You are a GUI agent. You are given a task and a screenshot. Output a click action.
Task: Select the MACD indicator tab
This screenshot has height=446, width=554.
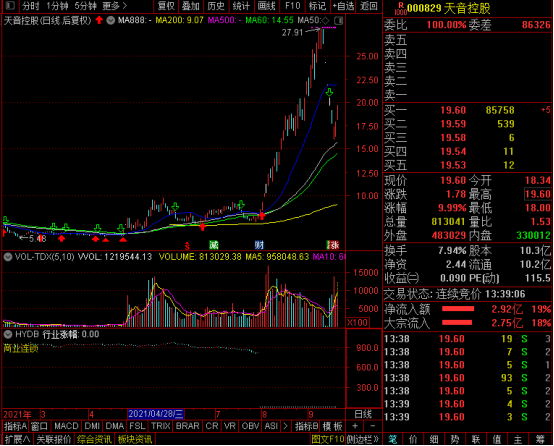click(66, 426)
